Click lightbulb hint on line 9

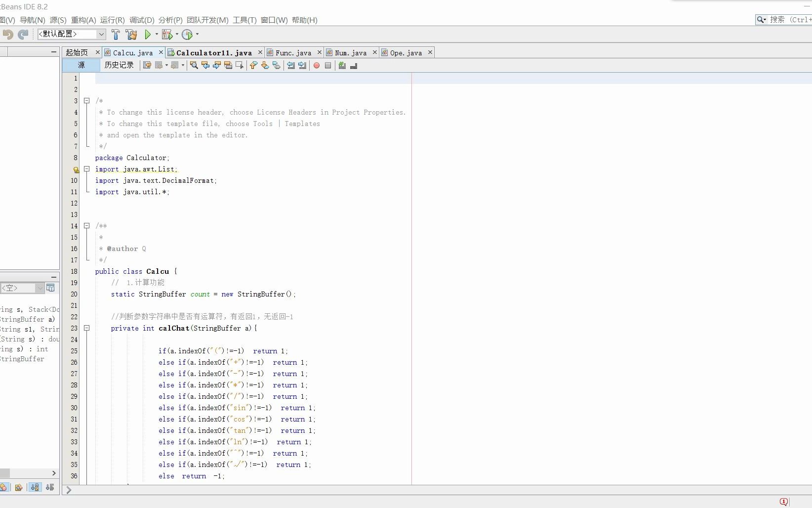pos(76,169)
